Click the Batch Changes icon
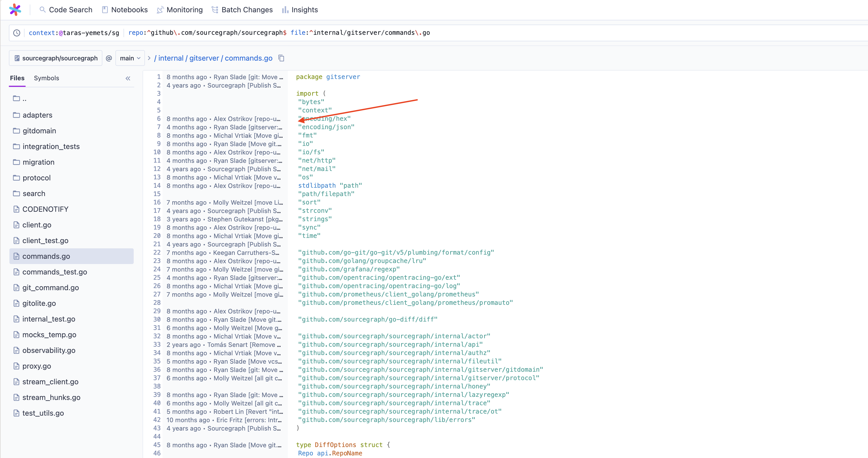 215,10
